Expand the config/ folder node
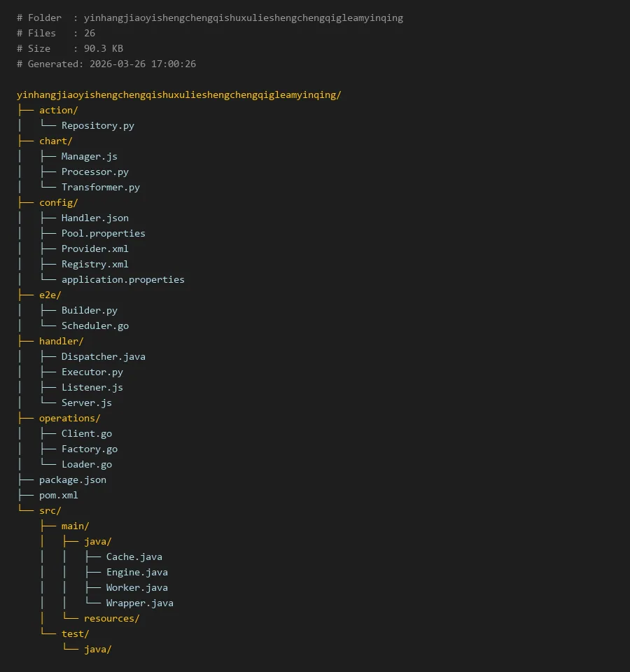 58,202
